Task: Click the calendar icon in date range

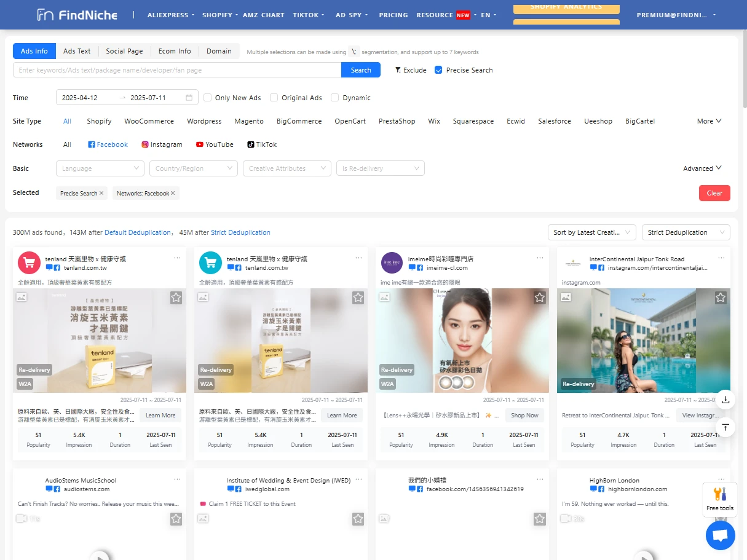Action: pos(189,98)
